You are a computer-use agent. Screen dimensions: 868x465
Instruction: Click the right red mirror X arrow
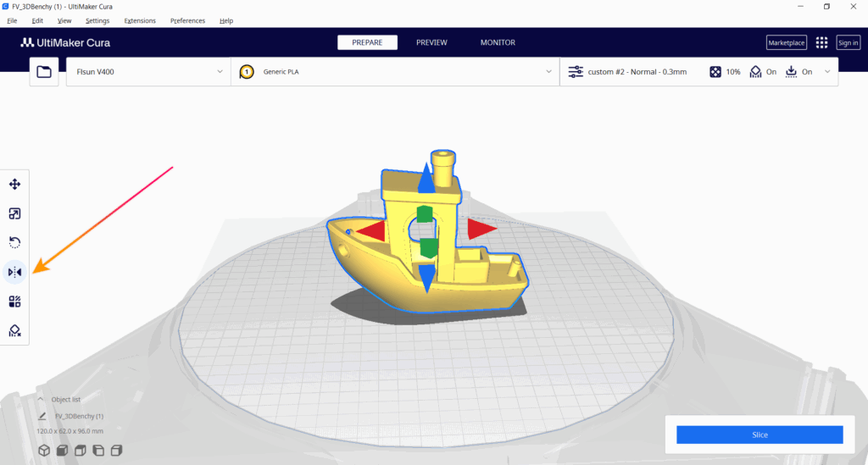(x=482, y=229)
